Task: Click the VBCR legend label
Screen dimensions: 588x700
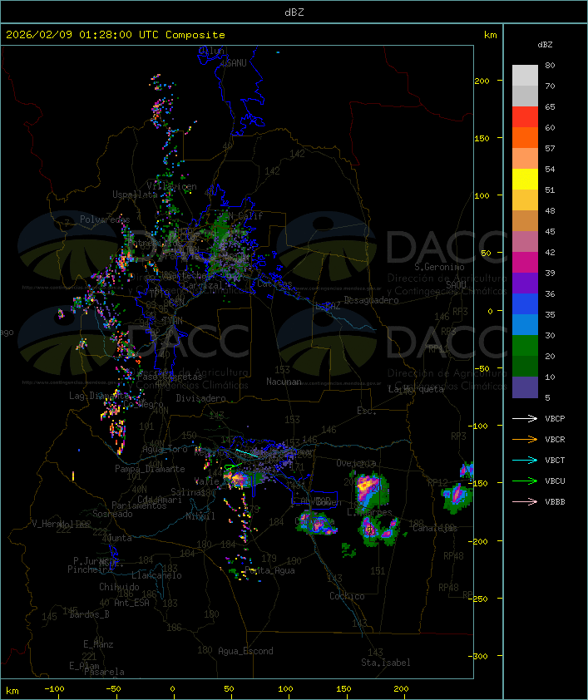Action: point(555,440)
